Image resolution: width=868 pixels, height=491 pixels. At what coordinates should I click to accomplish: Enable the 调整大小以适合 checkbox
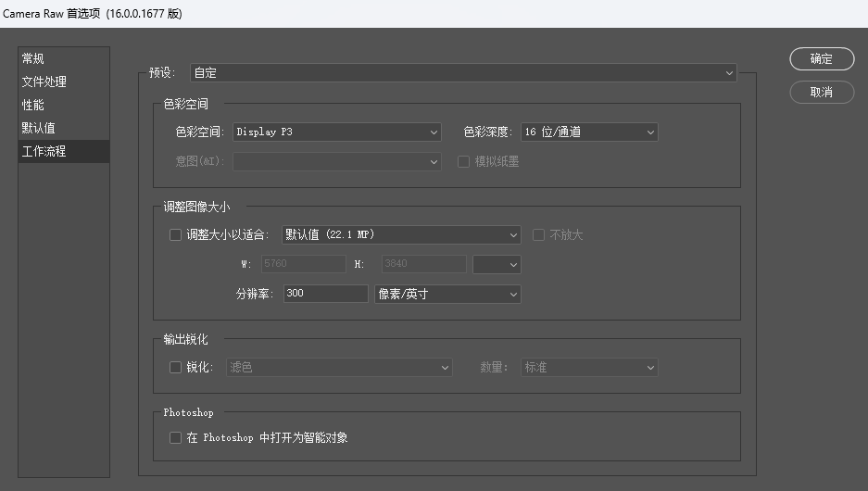point(175,234)
